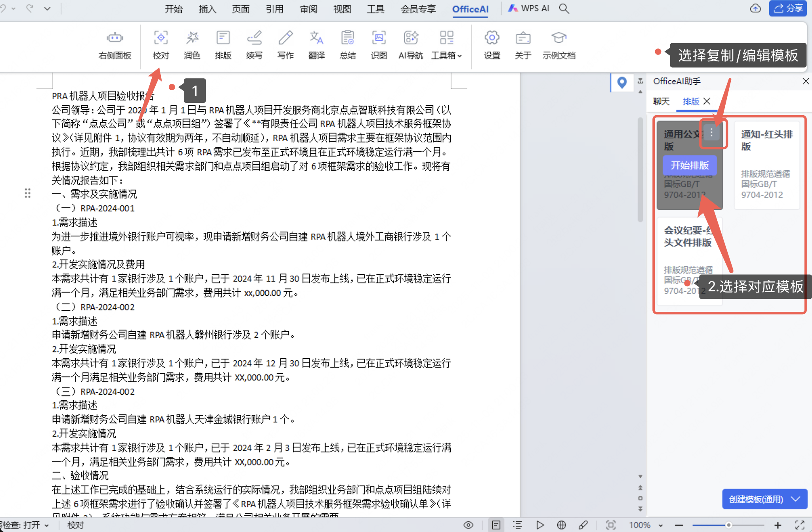The width and height of the screenshot is (812, 532).
Task: Adjust the zoom slider handle
Action: [728, 525]
